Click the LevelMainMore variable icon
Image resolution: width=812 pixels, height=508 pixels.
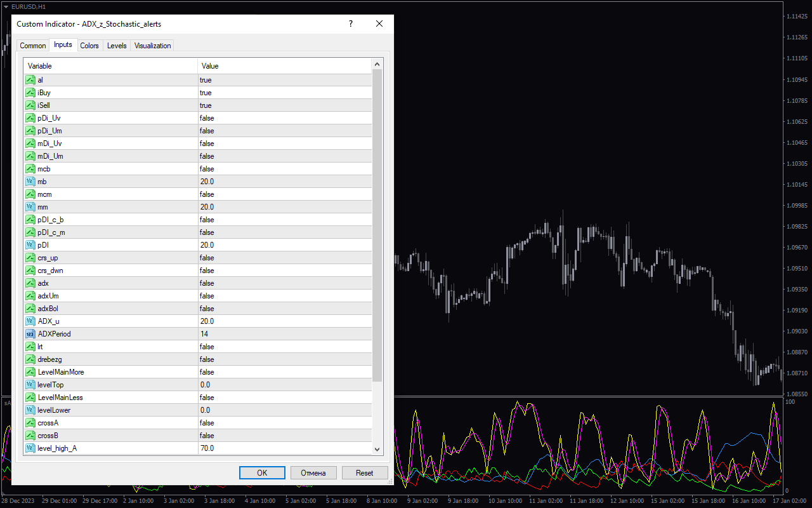point(30,372)
